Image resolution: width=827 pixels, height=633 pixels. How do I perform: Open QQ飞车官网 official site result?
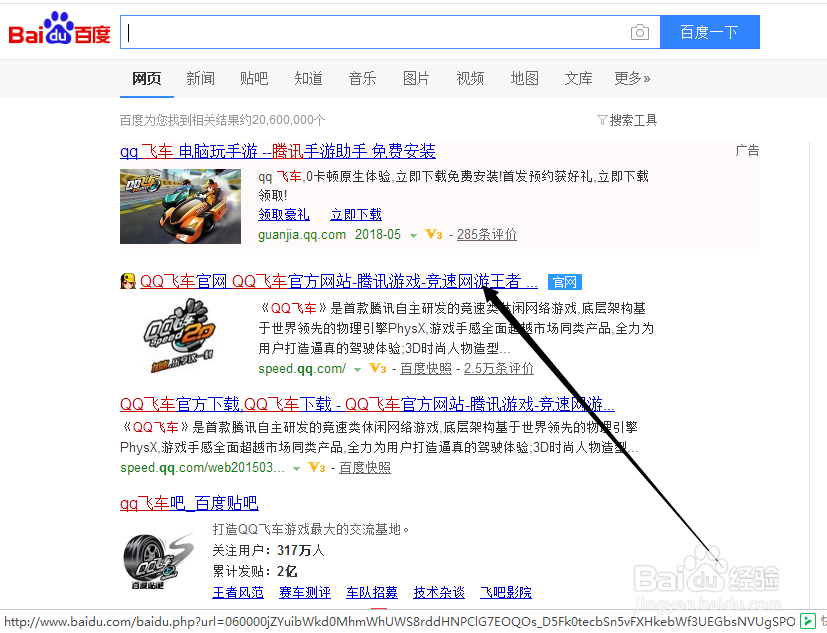pyautogui.click(x=339, y=282)
